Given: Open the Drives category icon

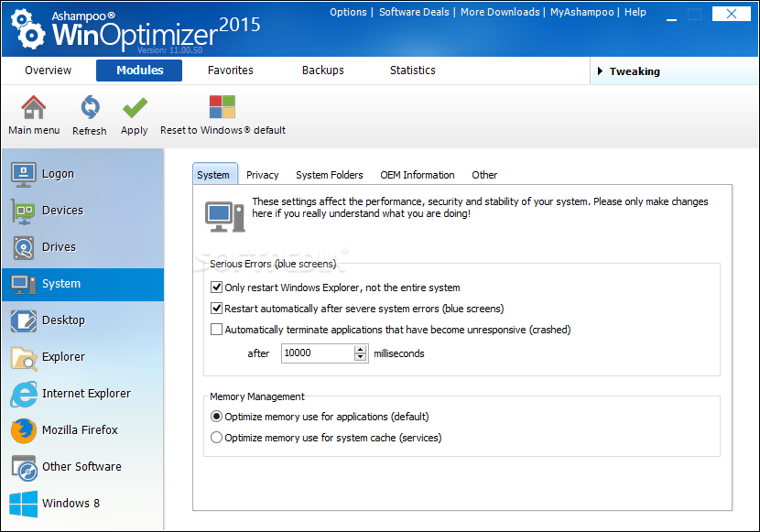Looking at the screenshot, I should (x=23, y=247).
